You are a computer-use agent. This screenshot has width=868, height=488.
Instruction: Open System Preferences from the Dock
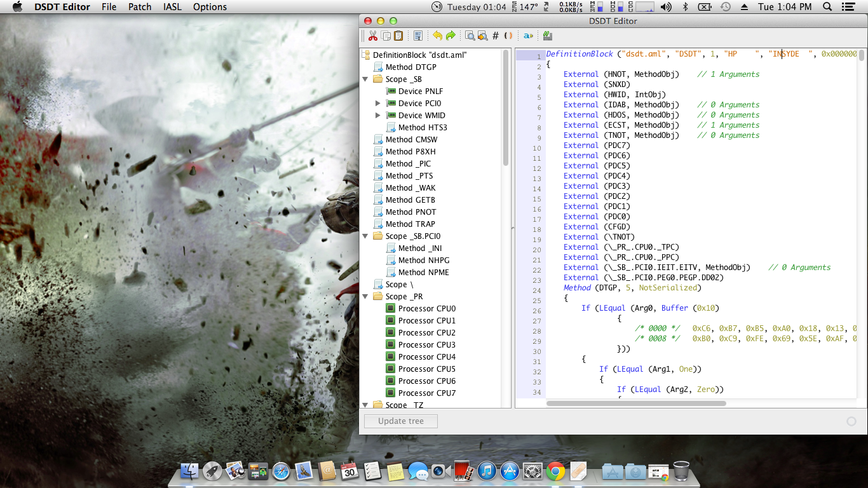coord(532,471)
